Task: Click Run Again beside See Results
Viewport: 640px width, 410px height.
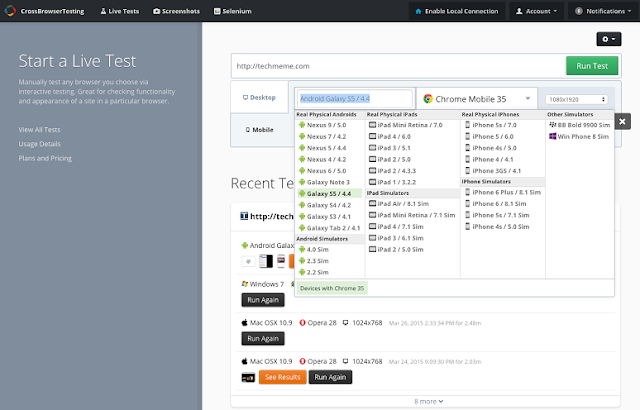Action: click(330, 377)
